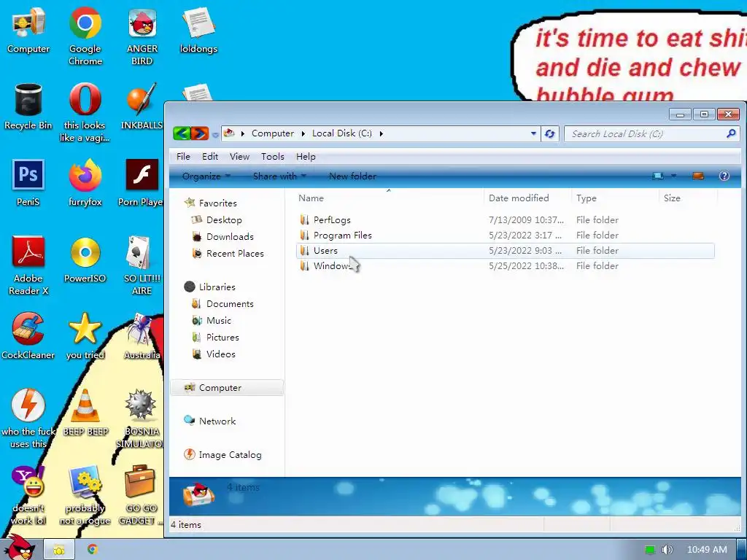Screen dimensions: 747x560
Task: Open the Adobe Reader X icon
Action: [28, 265]
